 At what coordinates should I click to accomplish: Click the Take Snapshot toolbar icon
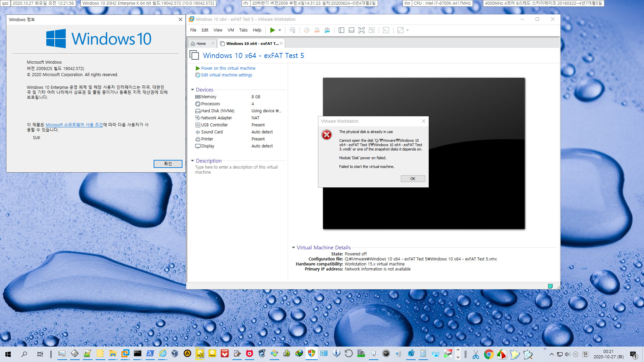point(307,30)
